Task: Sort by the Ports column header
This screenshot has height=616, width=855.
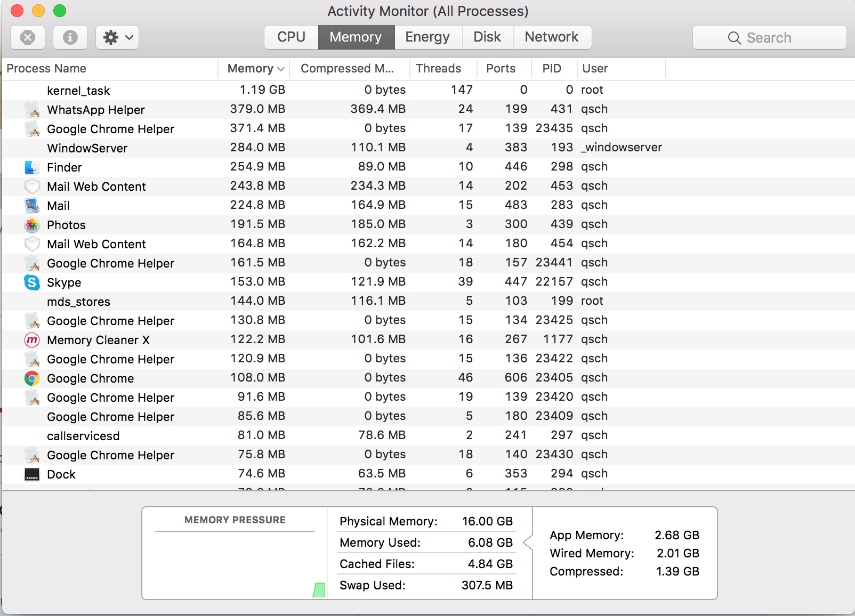Action: (501, 69)
